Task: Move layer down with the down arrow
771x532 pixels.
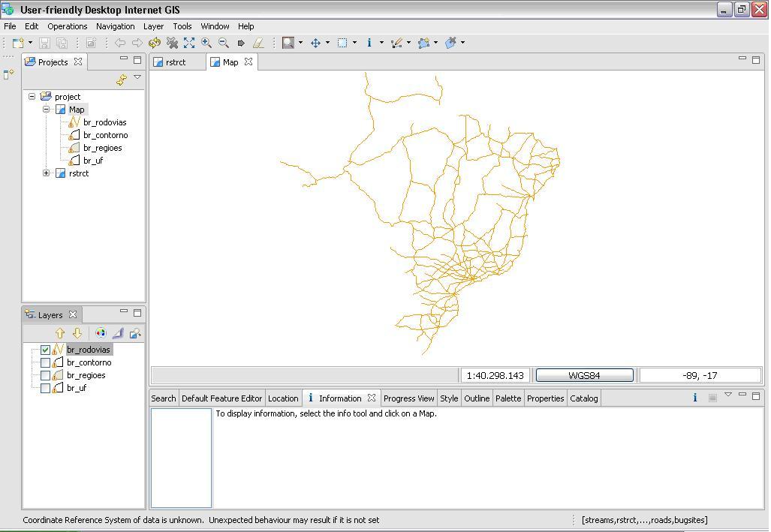Action: [x=77, y=333]
